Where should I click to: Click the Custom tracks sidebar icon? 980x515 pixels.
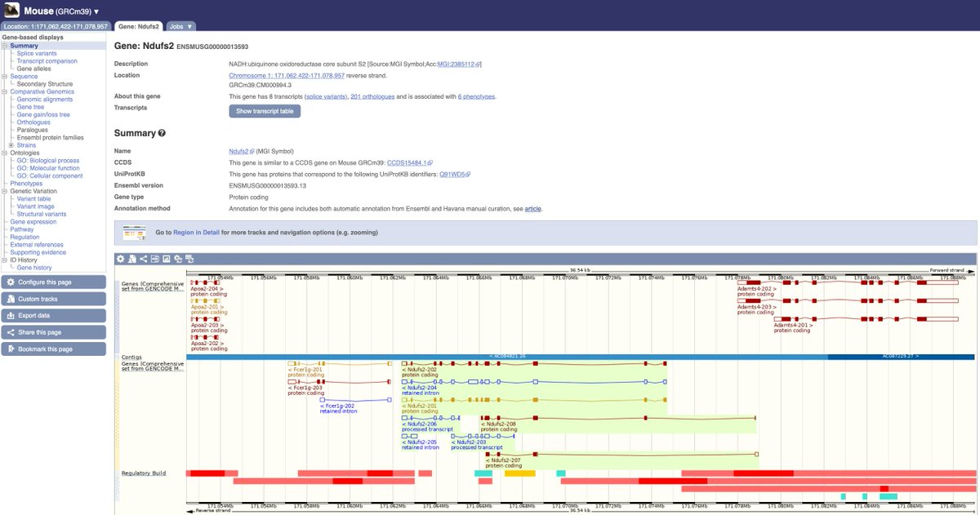coord(10,299)
